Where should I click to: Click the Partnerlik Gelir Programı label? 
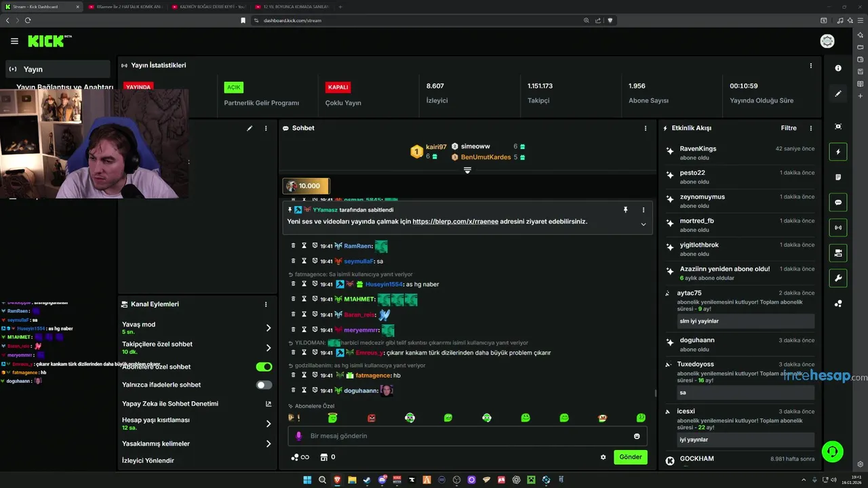pyautogui.click(x=262, y=103)
